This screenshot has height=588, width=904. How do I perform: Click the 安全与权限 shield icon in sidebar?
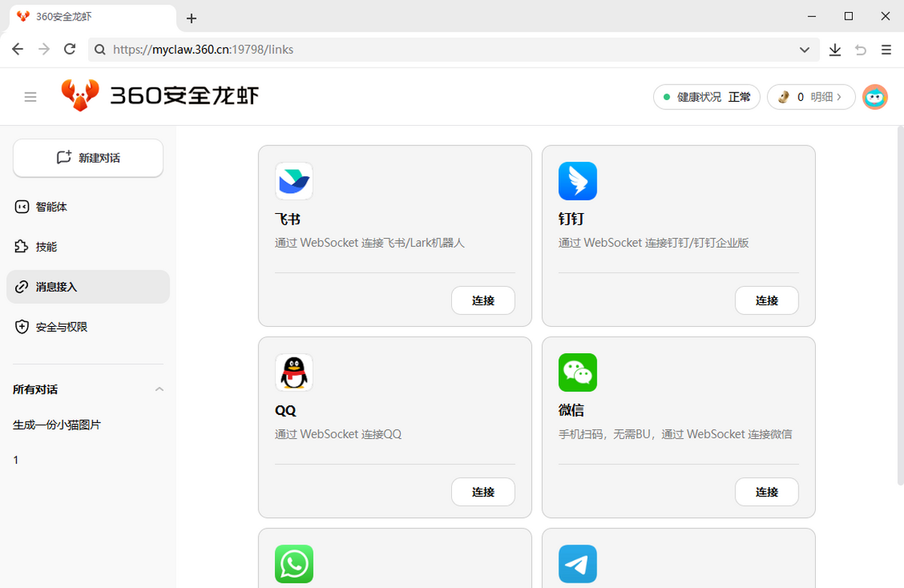pos(21,327)
